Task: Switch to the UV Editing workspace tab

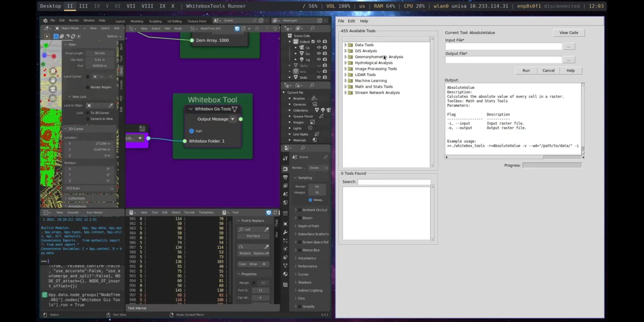Action: point(174,21)
